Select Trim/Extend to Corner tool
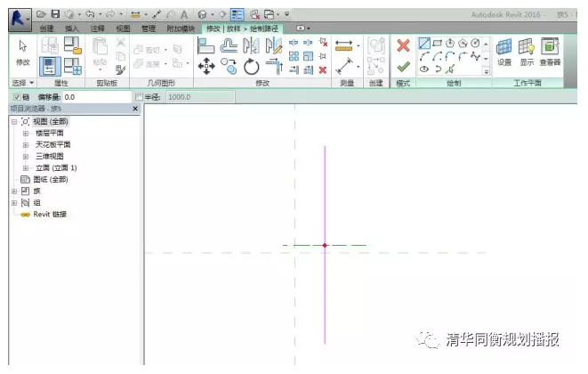Image resolution: width=588 pixels, height=374 pixels. click(274, 67)
